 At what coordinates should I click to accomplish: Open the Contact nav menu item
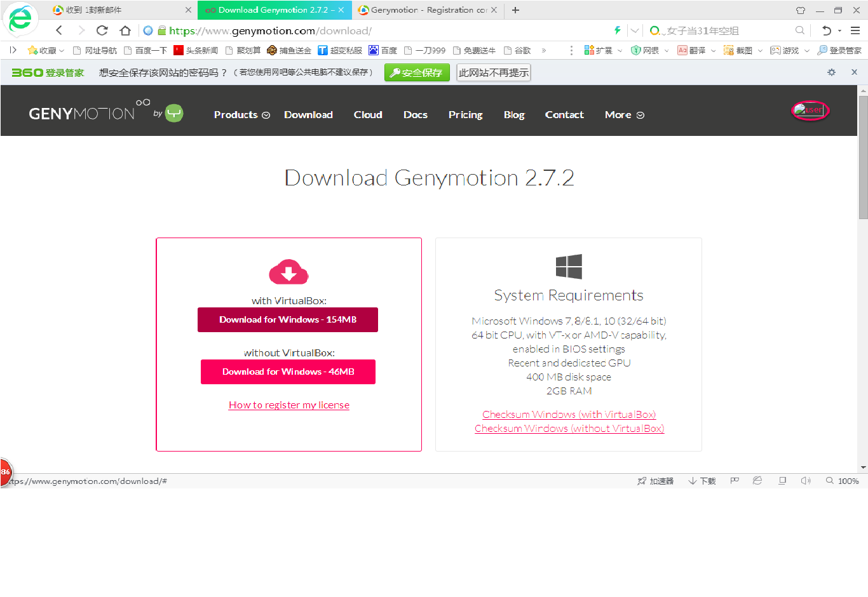tap(564, 115)
